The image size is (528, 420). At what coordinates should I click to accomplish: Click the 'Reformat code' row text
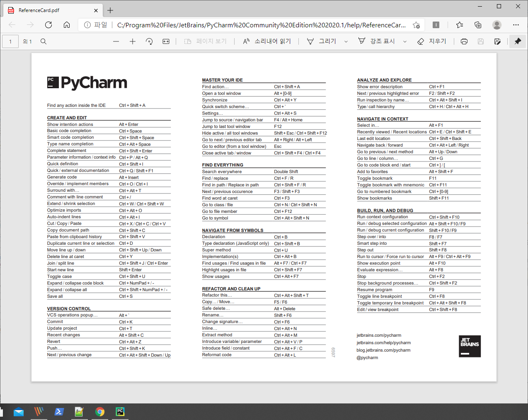click(x=217, y=355)
